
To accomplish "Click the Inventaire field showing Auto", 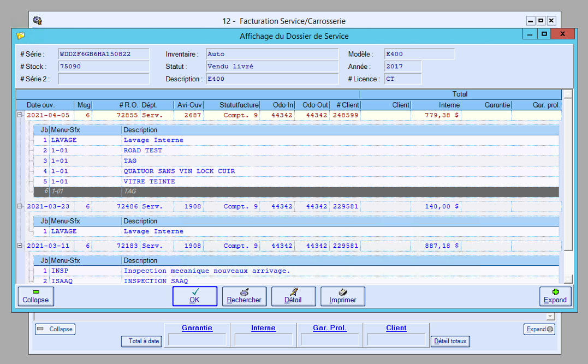I will (x=272, y=54).
